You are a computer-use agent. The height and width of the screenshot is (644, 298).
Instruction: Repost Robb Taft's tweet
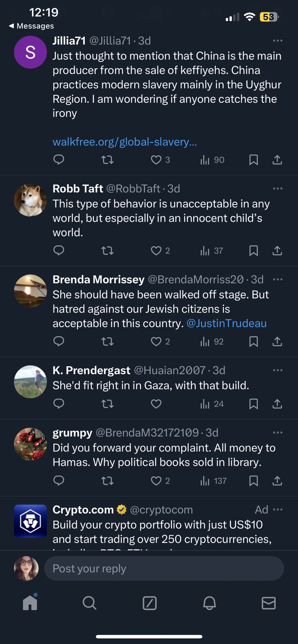107,251
